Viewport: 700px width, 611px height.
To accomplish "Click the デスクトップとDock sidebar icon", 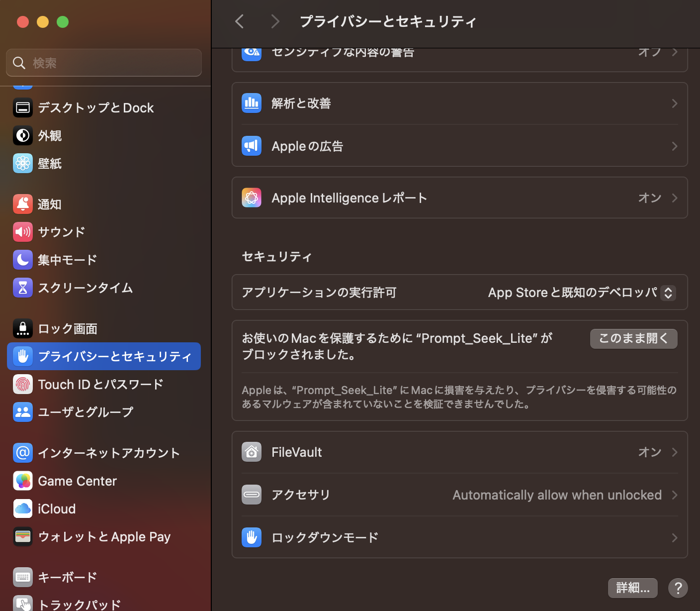I will [23, 107].
